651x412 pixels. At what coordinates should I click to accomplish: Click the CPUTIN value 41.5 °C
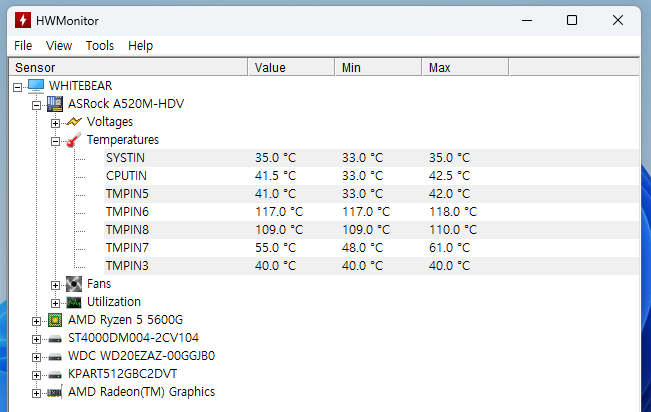click(x=275, y=176)
